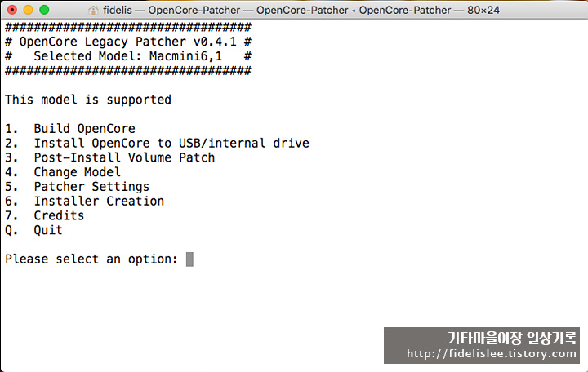This screenshot has height=372, width=588.
Task: Click the 'This model is supported' text
Action: (x=88, y=100)
